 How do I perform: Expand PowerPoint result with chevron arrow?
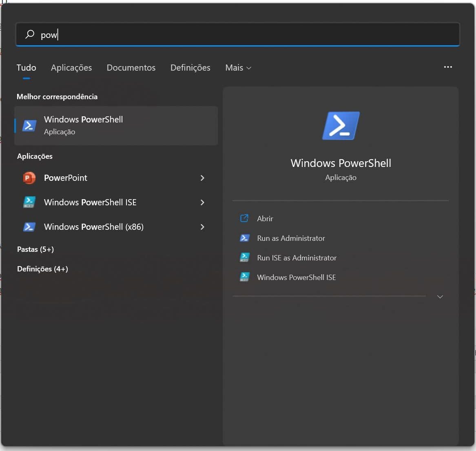point(202,178)
